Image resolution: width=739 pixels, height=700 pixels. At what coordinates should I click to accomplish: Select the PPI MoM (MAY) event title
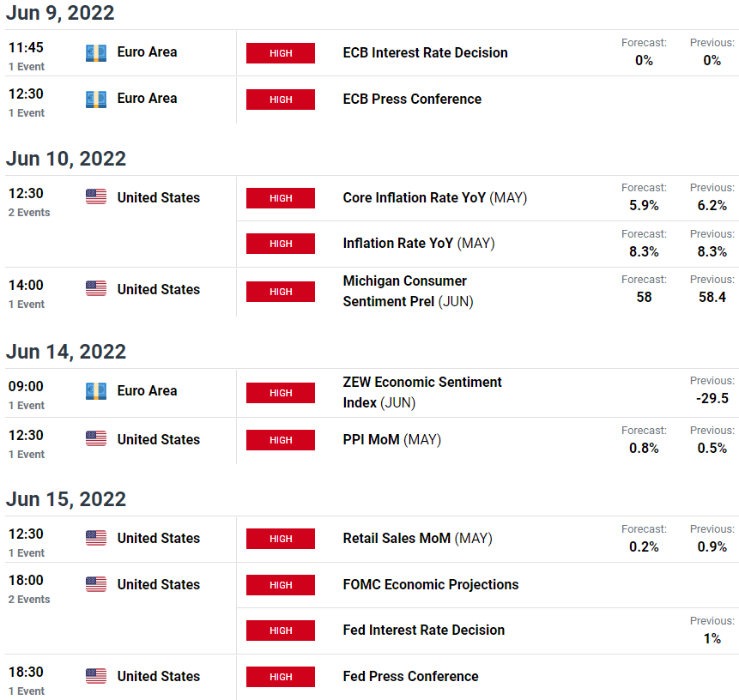point(392,440)
